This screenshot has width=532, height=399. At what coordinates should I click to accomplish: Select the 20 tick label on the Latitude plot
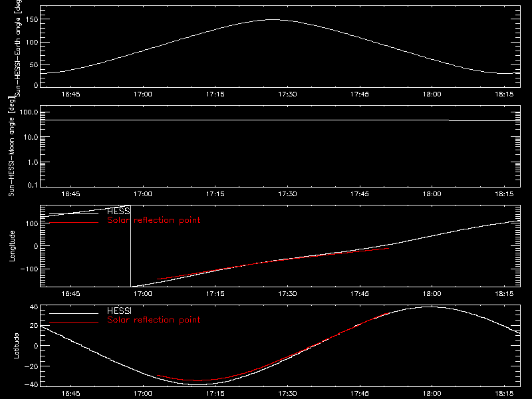coord(34,326)
